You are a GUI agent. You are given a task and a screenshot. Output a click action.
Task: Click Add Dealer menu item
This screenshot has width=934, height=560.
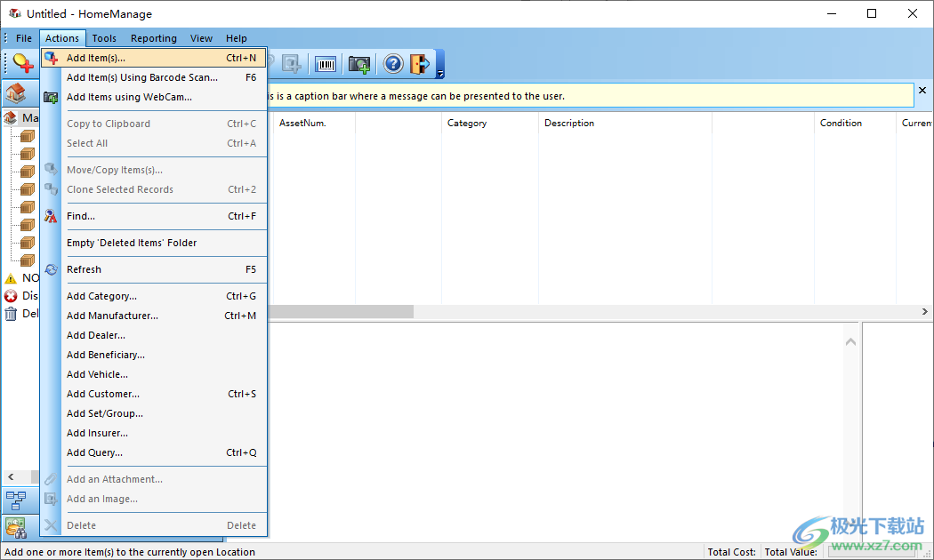pos(154,336)
